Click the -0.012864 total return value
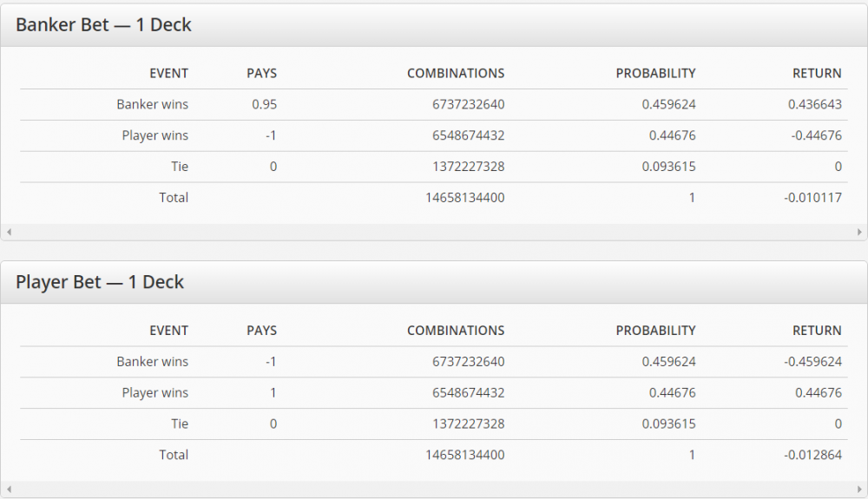The width and height of the screenshot is (868, 499). tap(812, 454)
